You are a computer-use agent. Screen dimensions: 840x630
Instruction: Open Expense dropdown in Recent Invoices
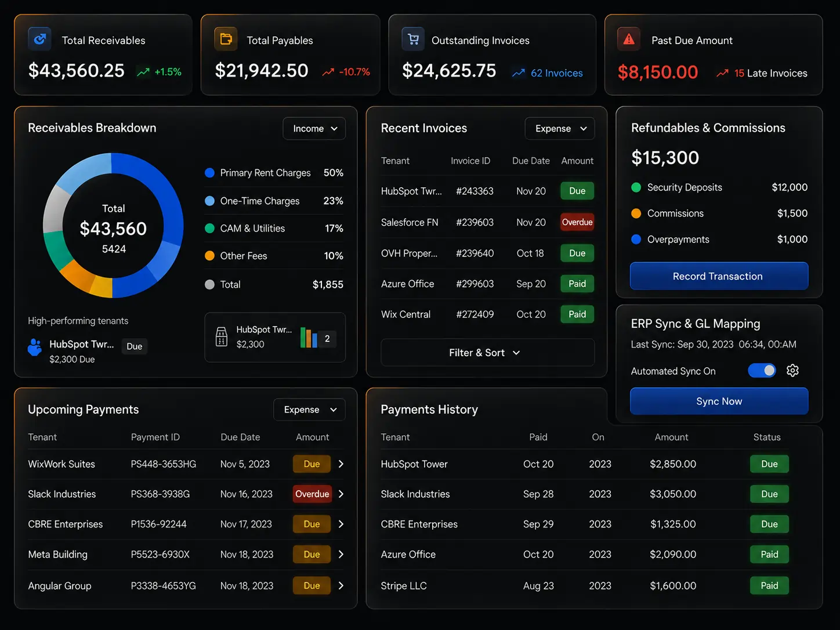[x=560, y=129]
